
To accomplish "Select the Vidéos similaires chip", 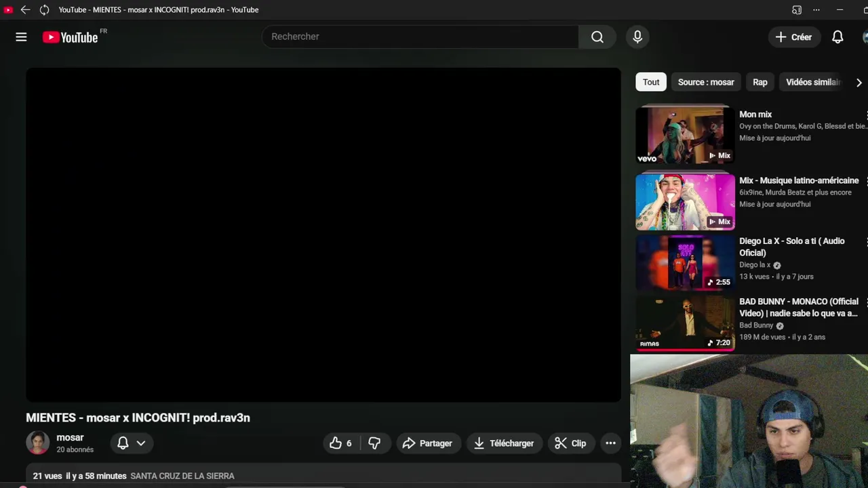I will click(x=813, y=82).
